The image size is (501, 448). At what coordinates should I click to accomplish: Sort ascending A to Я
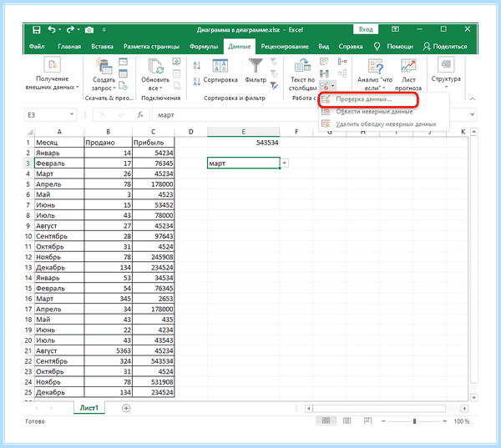pyautogui.click(x=196, y=65)
